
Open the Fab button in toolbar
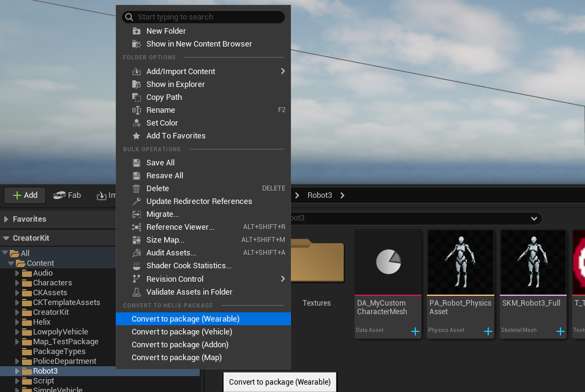click(x=67, y=195)
